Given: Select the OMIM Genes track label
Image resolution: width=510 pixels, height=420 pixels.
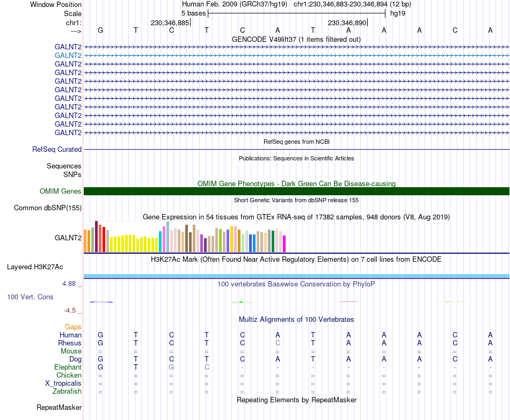Looking at the screenshot, I should 61,191.
